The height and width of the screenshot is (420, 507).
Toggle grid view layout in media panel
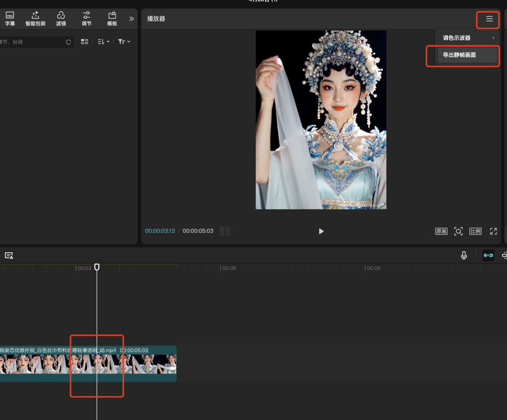(x=84, y=42)
